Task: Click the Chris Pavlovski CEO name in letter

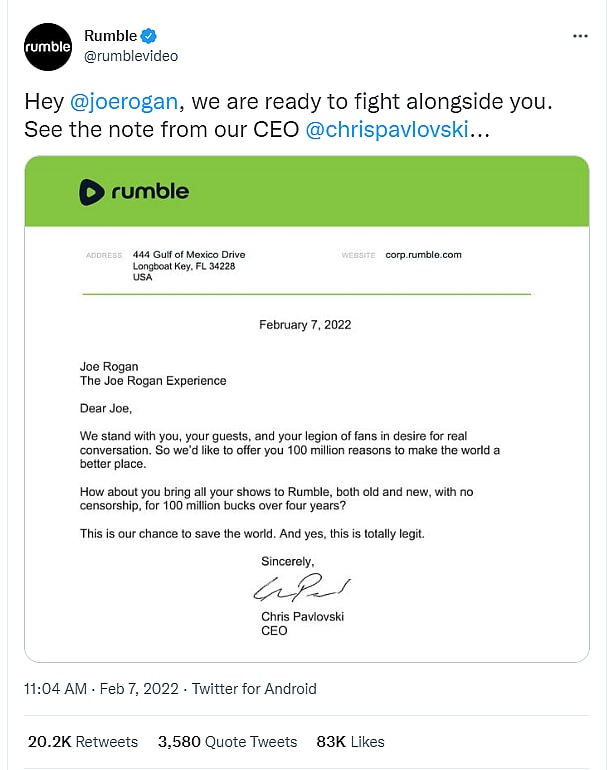Action: (x=302, y=617)
